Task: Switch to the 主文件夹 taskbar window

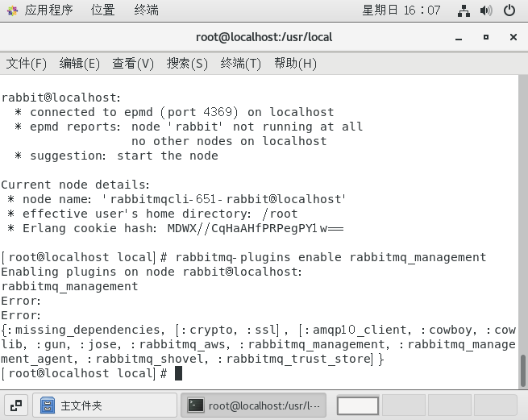Action: pos(105,405)
